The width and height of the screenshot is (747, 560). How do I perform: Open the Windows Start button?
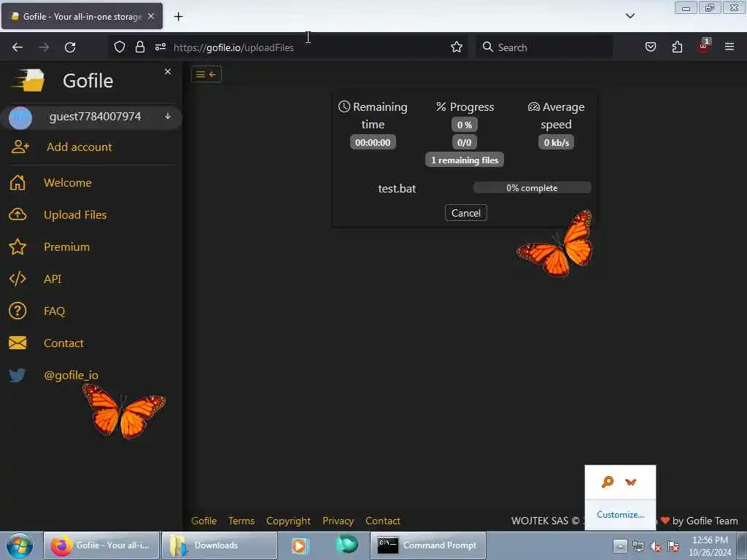coord(20,545)
